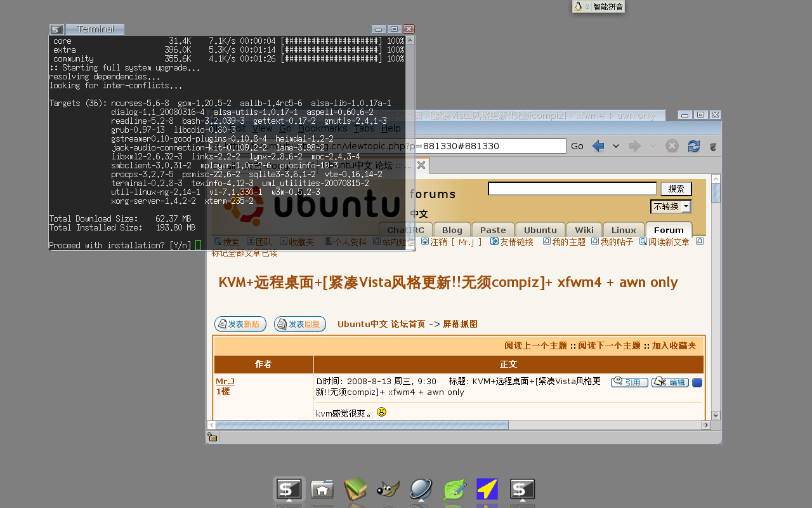Screen dimensions: 812x508
Task: Click the 阅读上一个主题 link
Action: (x=535, y=345)
